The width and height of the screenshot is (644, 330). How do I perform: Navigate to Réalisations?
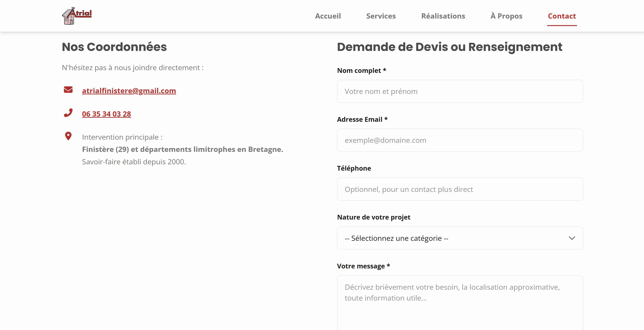(x=443, y=16)
